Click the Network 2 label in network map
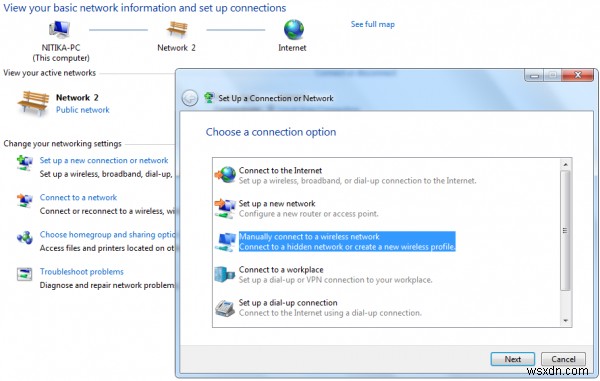 coord(176,48)
